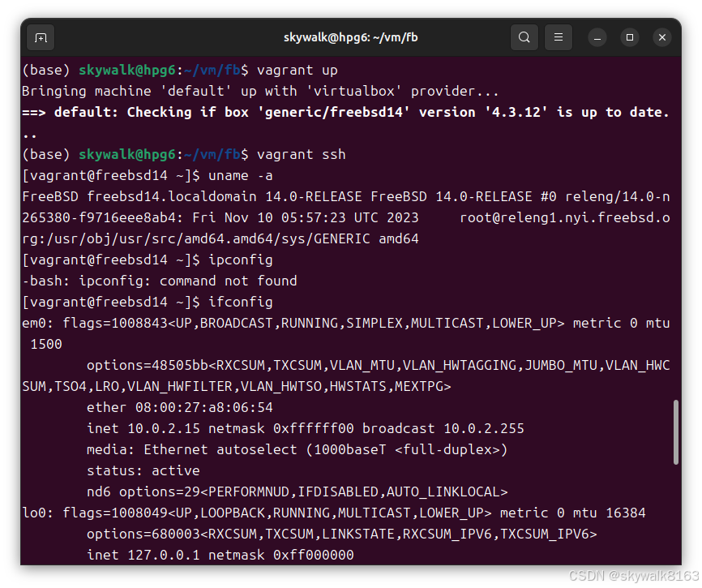702x588 pixels.
Task: Click bold 'Checking if box' line
Action: pyautogui.click(x=345, y=113)
